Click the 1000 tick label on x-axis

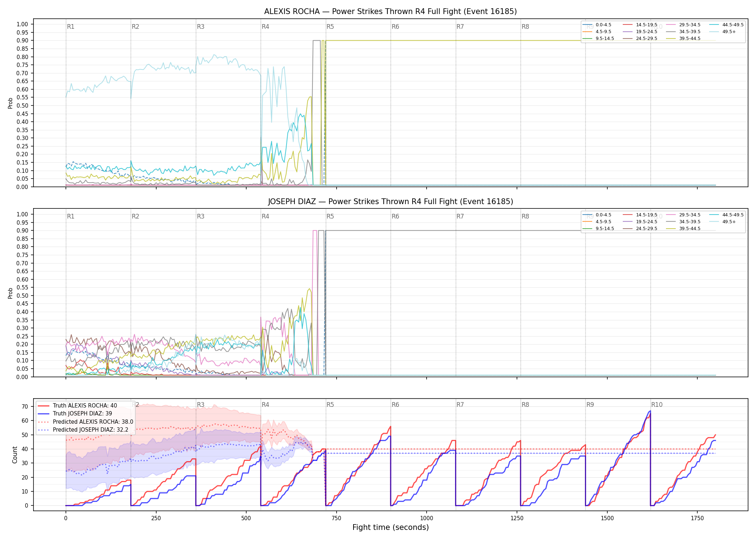(x=427, y=518)
